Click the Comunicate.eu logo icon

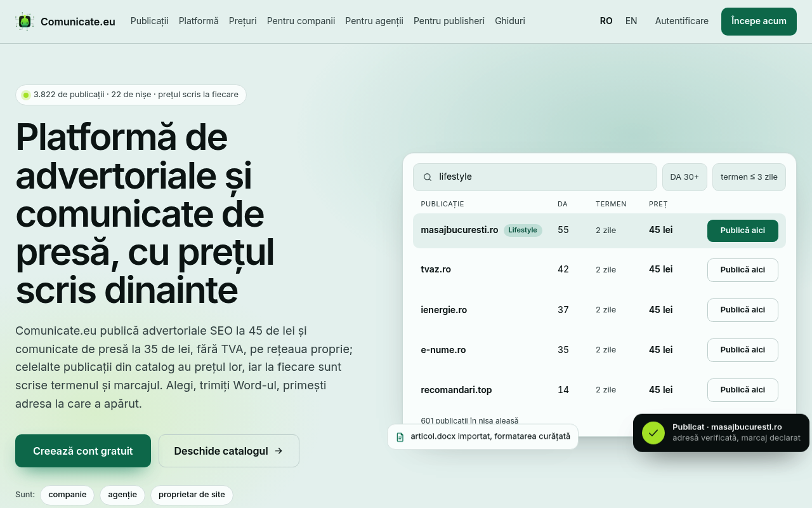point(25,22)
